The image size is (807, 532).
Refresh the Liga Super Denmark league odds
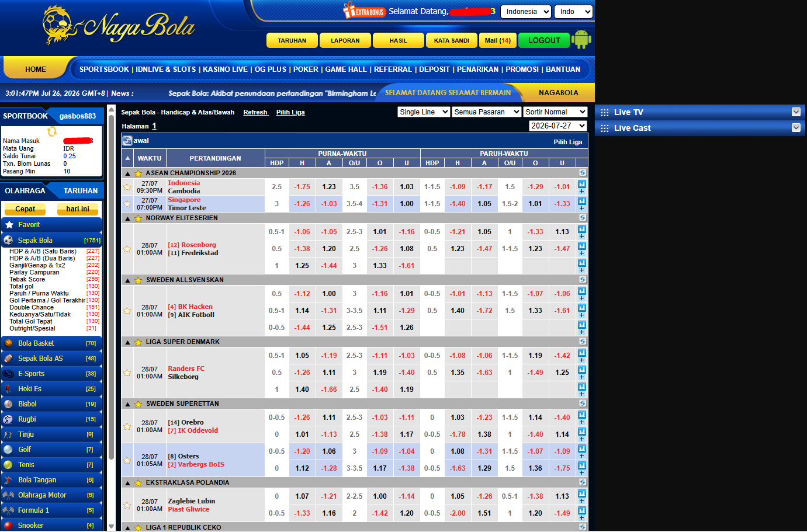click(x=583, y=342)
